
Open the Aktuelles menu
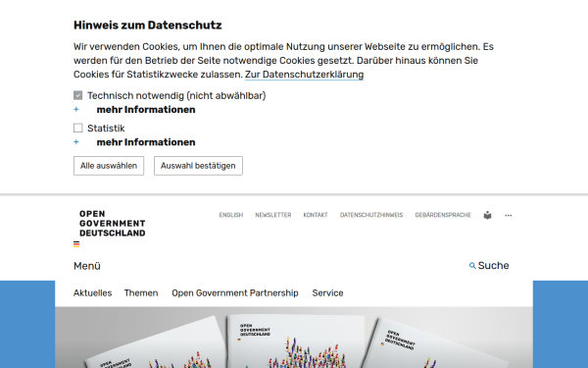(x=93, y=292)
